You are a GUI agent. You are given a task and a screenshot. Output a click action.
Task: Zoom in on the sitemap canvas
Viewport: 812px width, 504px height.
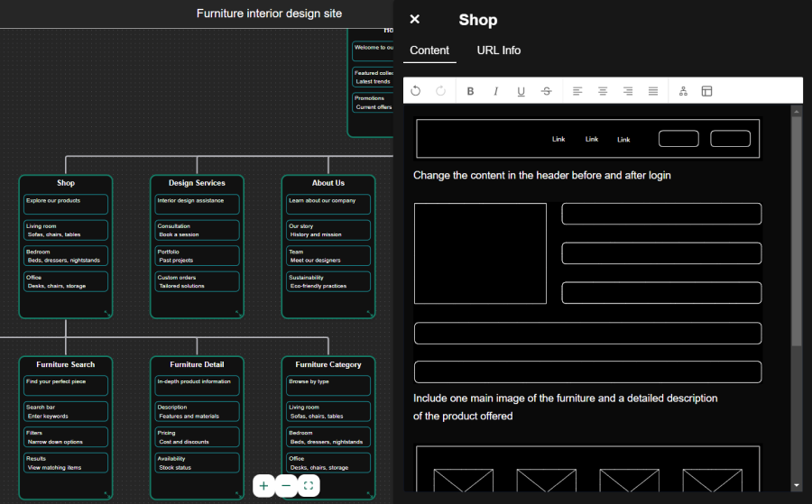(x=263, y=485)
